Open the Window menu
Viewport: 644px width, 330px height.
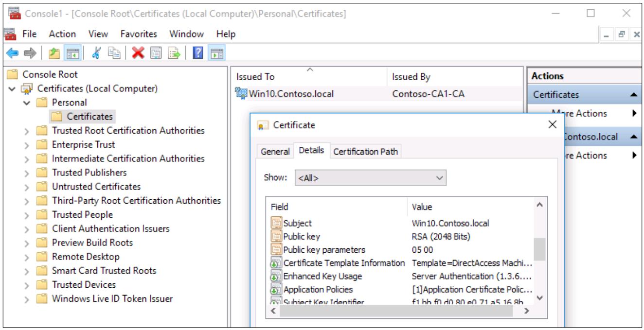[186, 34]
